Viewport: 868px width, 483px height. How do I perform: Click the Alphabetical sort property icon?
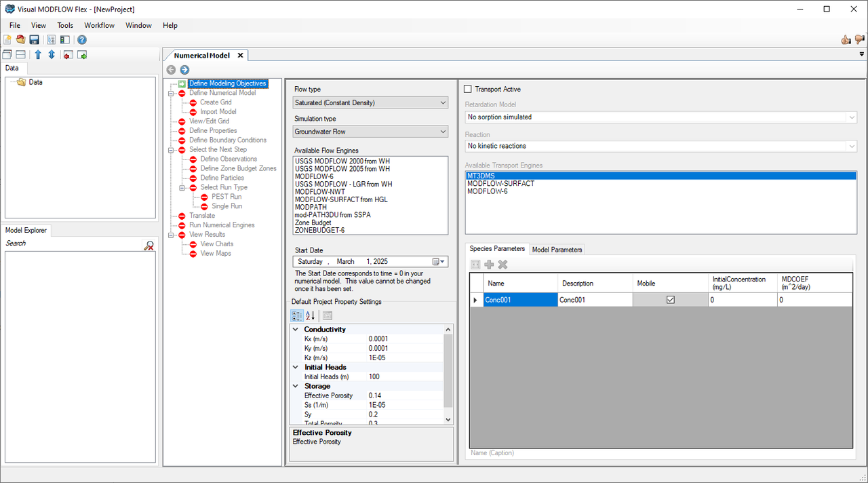point(310,315)
